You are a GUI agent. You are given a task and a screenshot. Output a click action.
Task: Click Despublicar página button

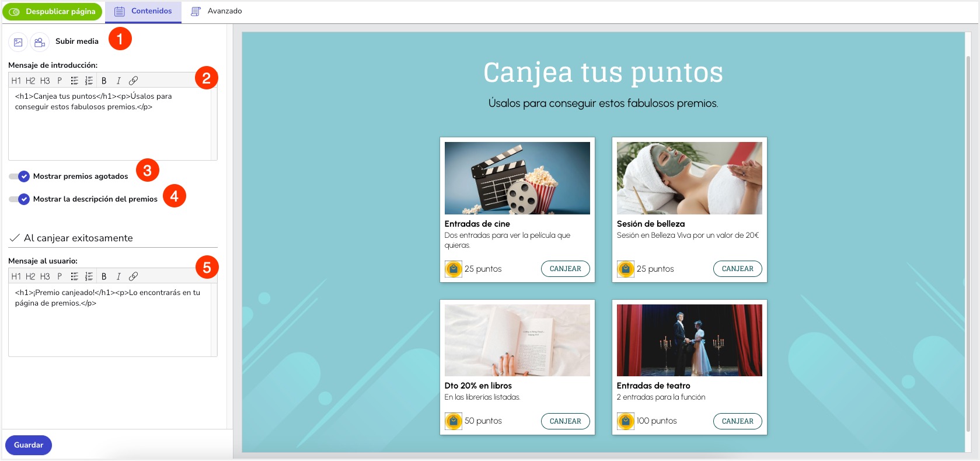point(53,12)
